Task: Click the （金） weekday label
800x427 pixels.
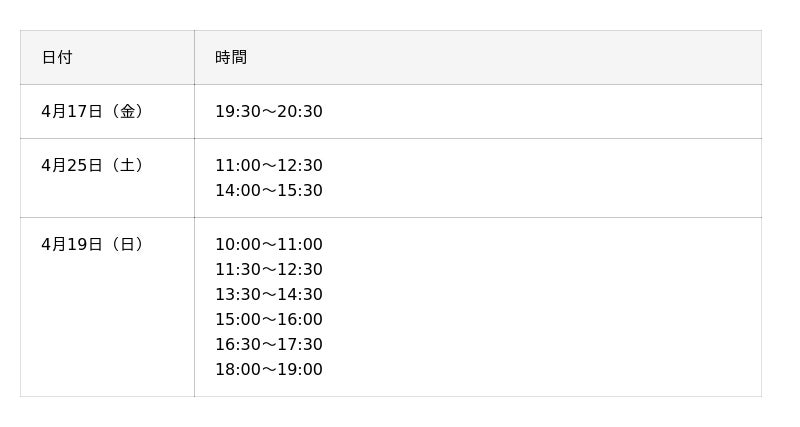Action: point(128,111)
